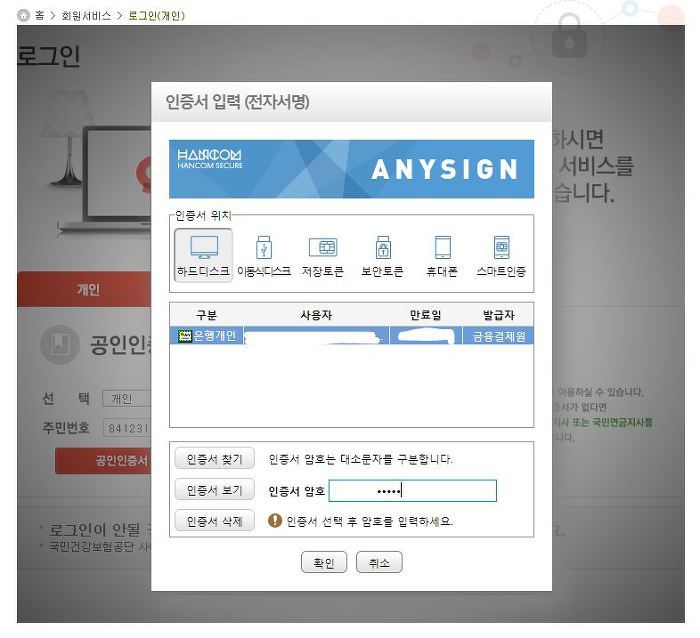Pick the 스마트인증 certificate location
This screenshot has height=638, width=700.
501,255
